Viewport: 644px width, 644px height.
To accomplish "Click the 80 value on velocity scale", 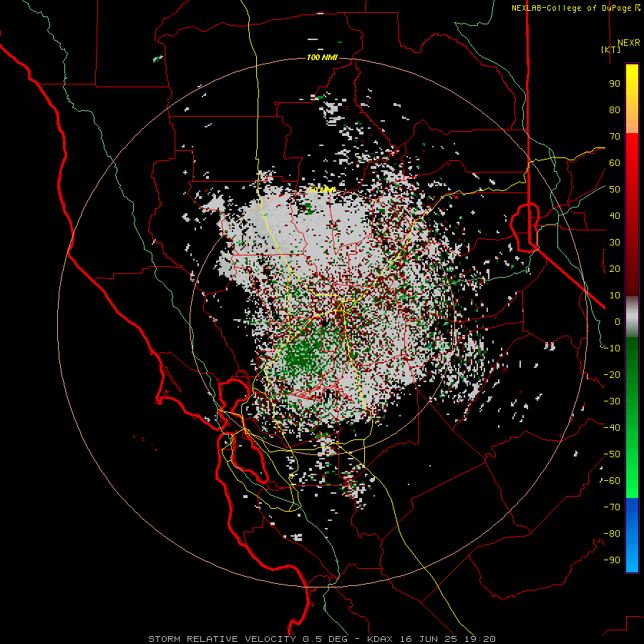I will [615, 110].
